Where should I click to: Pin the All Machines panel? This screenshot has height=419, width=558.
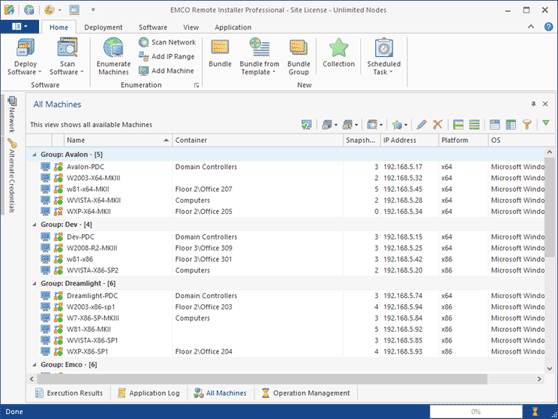(533, 104)
